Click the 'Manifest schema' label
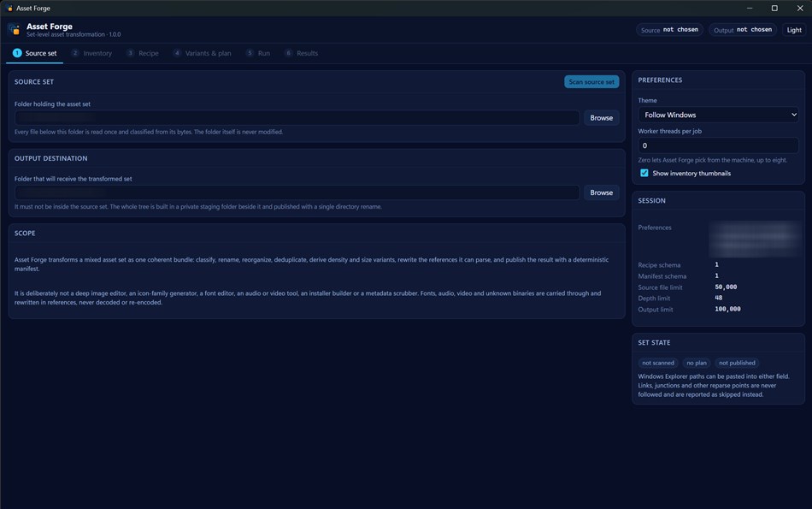 (x=662, y=276)
